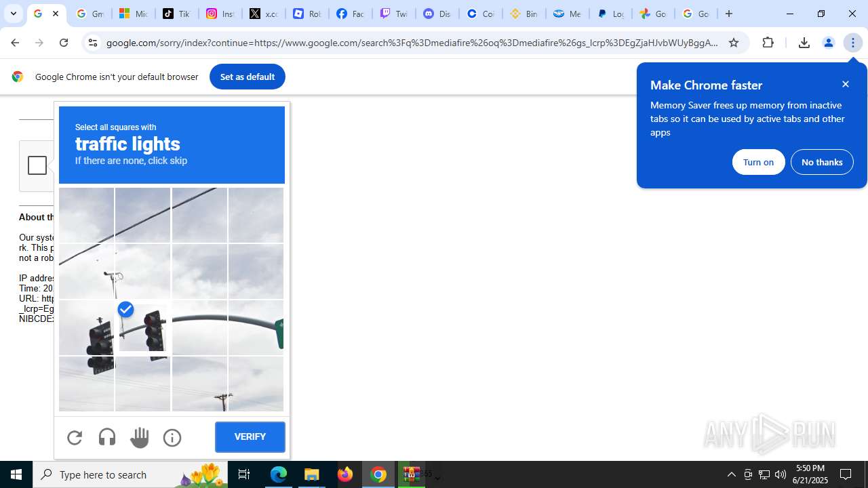Open a new tab
This screenshot has width=868, height=488.
coord(729,14)
